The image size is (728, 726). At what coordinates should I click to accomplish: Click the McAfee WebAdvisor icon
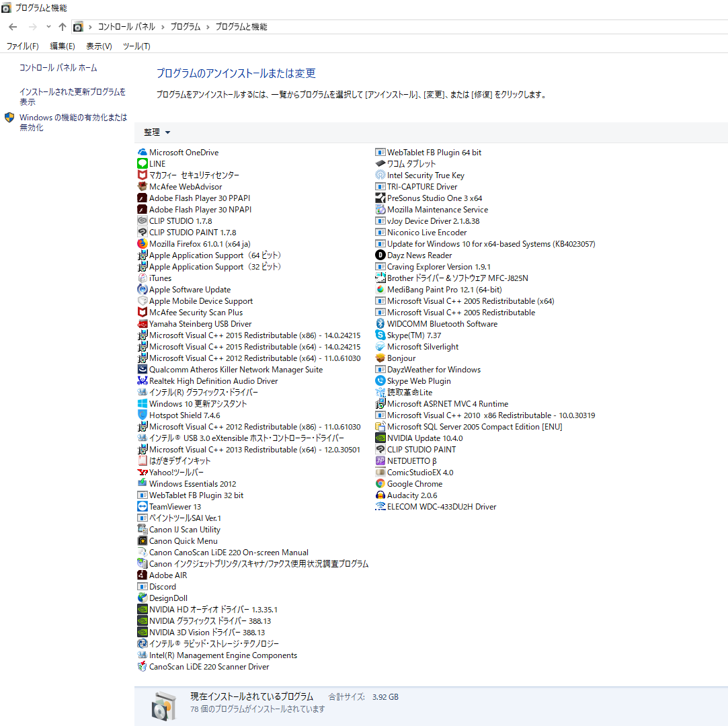pyautogui.click(x=143, y=187)
